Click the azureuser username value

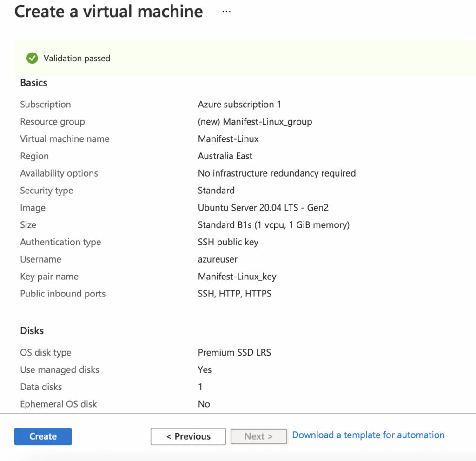tap(218, 259)
